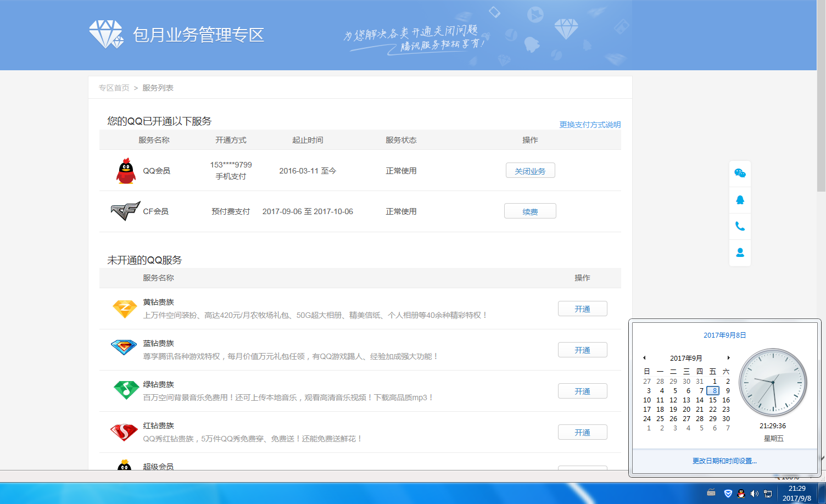Click the date text 2016-03-11 至今
The image size is (826, 504).
[308, 171]
